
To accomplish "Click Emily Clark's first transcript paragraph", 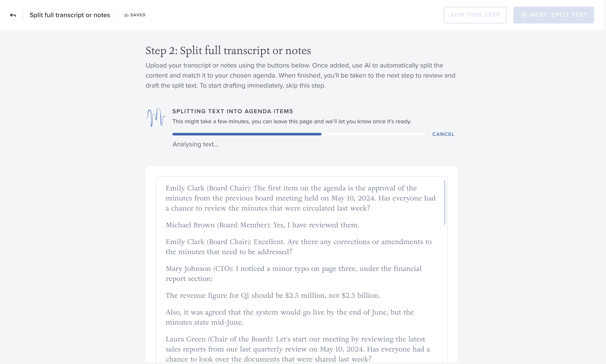I will coord(301,198).
